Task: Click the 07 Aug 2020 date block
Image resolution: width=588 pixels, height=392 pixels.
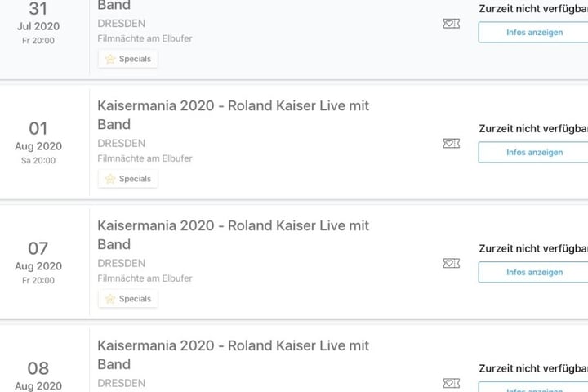Action: coord(38,263)
